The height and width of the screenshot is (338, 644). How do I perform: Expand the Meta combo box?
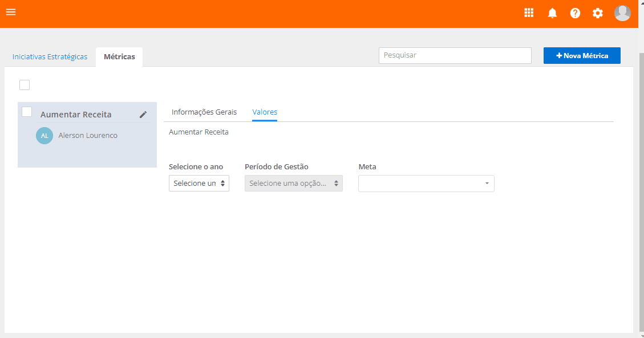click(426, 184)
